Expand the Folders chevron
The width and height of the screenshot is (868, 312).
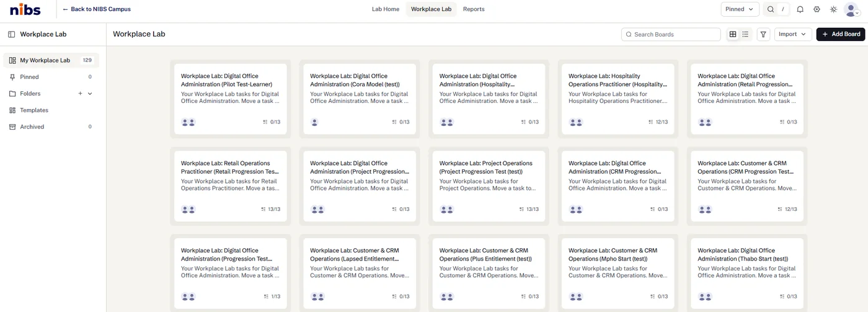[90, 94]
